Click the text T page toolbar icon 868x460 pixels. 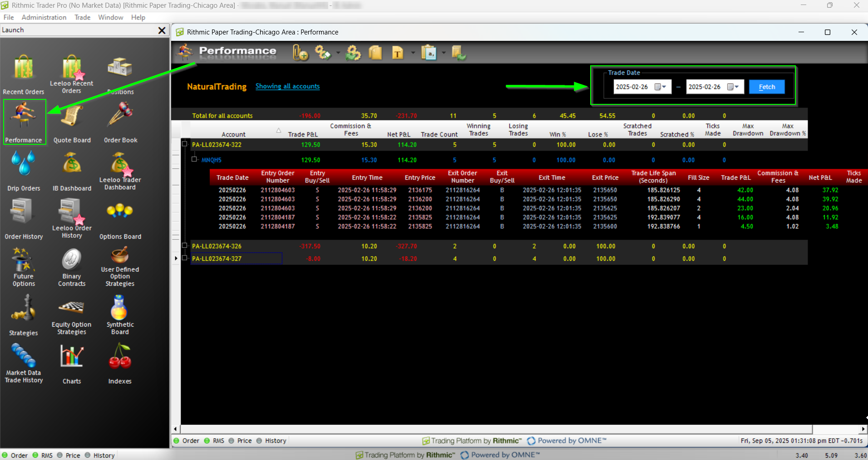(x=398, y=53)
